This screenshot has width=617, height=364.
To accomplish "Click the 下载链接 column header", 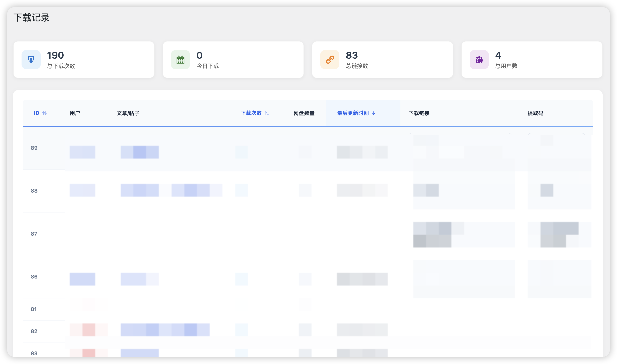I will (x=419, y=113).
